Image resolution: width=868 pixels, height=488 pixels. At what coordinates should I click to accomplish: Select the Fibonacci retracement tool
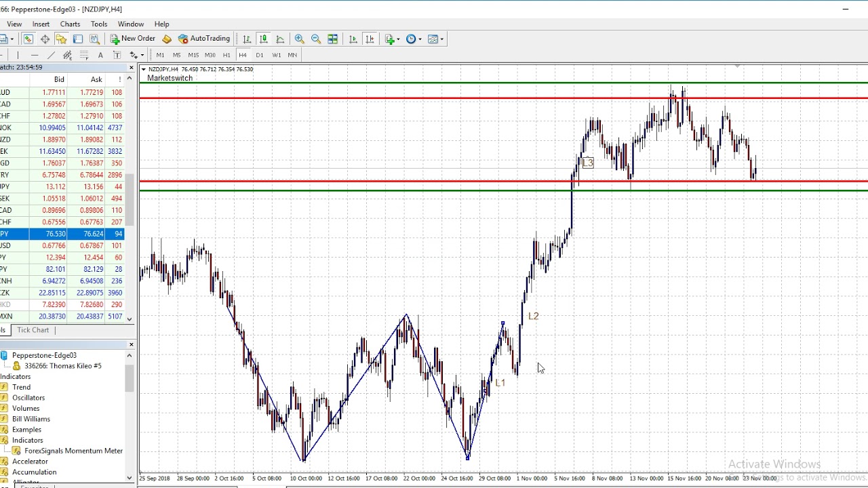pos(84,55)
